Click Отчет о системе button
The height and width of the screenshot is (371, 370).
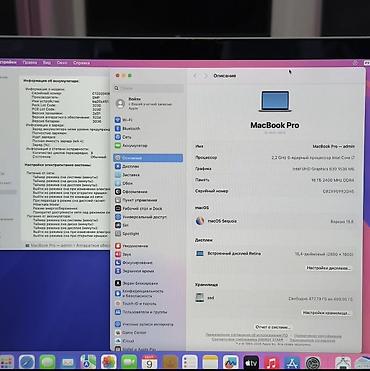(x=273, y=327)
